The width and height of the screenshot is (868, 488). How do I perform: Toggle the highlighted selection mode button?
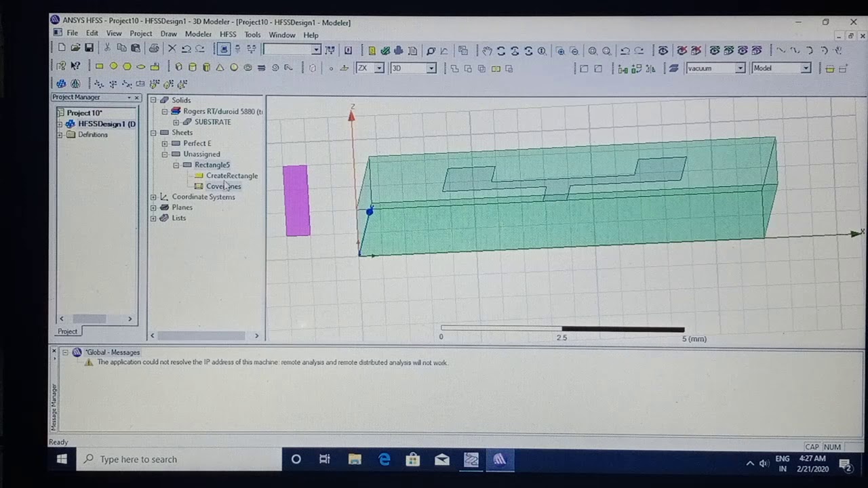[x=223, y=49]
